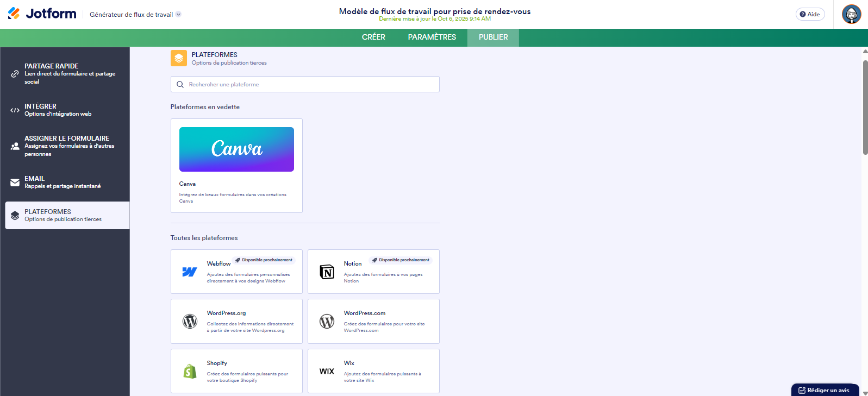Click the layers icon beside Plateformes in sidebar

15,216
